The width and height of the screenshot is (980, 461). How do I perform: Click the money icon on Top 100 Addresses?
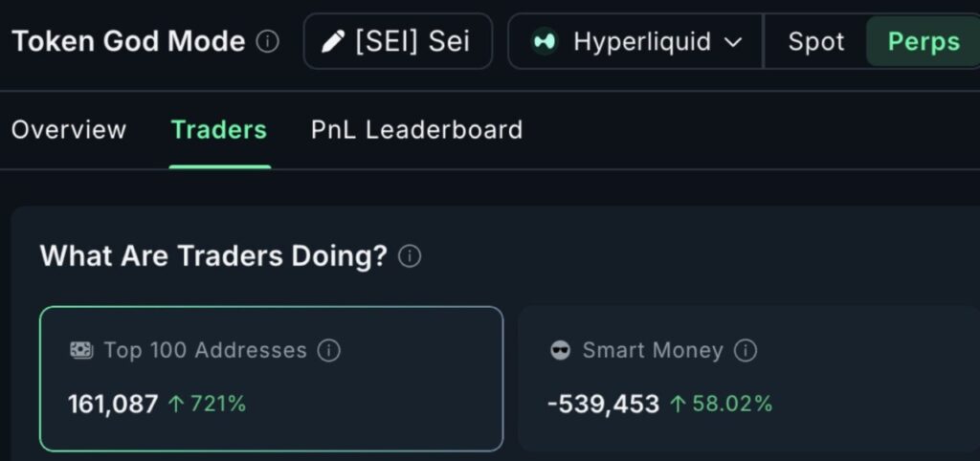81,350
